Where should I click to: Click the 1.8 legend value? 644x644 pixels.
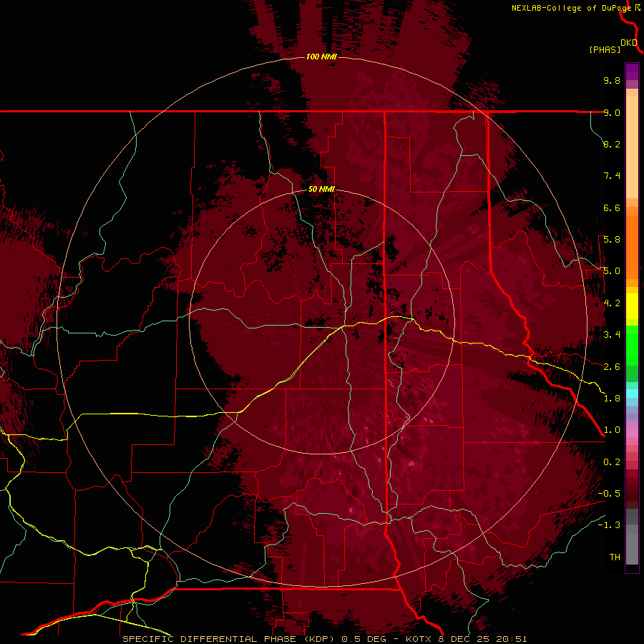[x=612, y=399]
